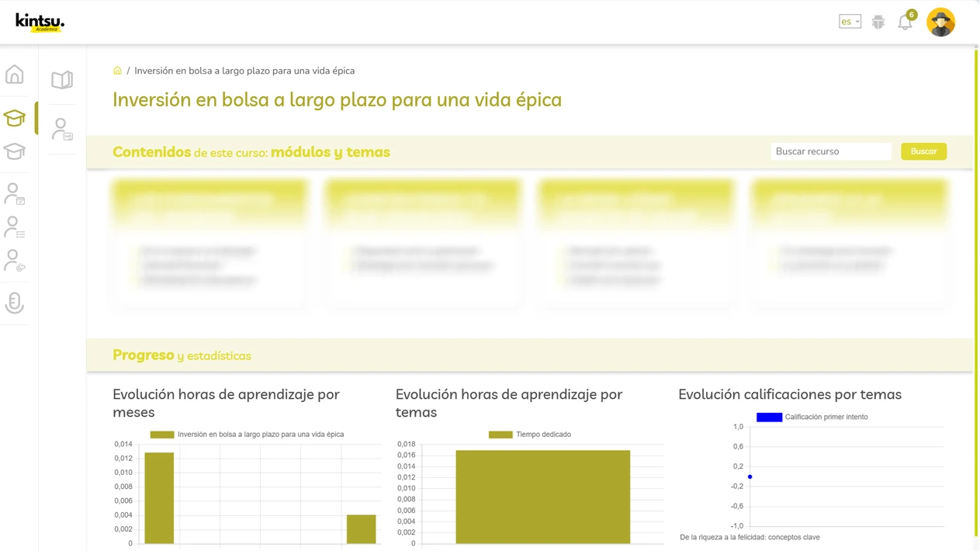This screenshot has width=980, height=551.
Task: Open the Home dashboard icon in the sidebar
Action: (x=14, y=74)
